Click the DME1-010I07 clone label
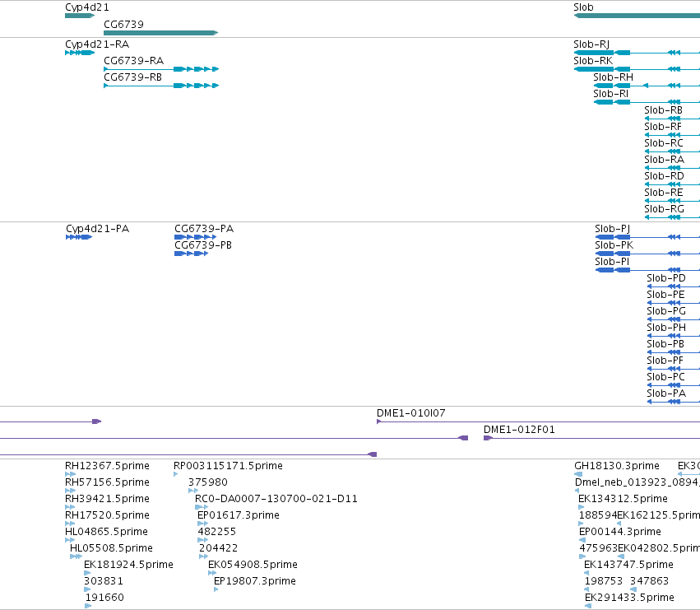 [x=410, y=413]
